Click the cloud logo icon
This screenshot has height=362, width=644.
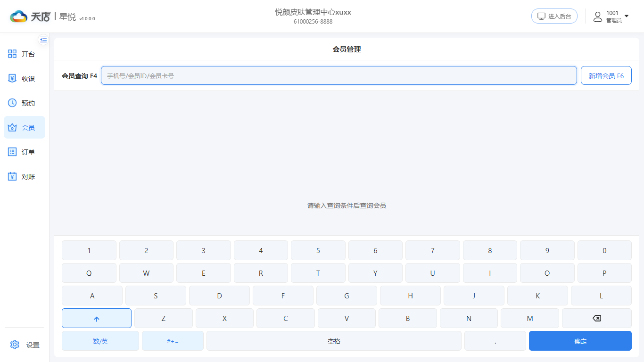[19, 16]
